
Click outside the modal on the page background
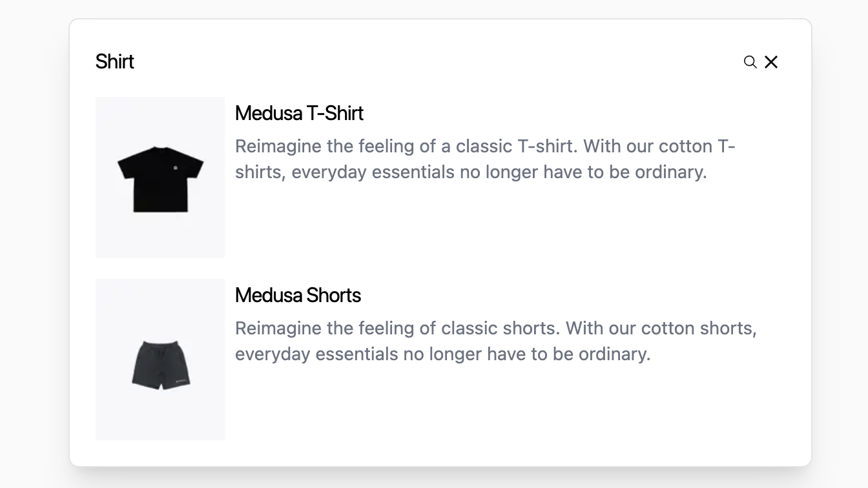[32, 245]
